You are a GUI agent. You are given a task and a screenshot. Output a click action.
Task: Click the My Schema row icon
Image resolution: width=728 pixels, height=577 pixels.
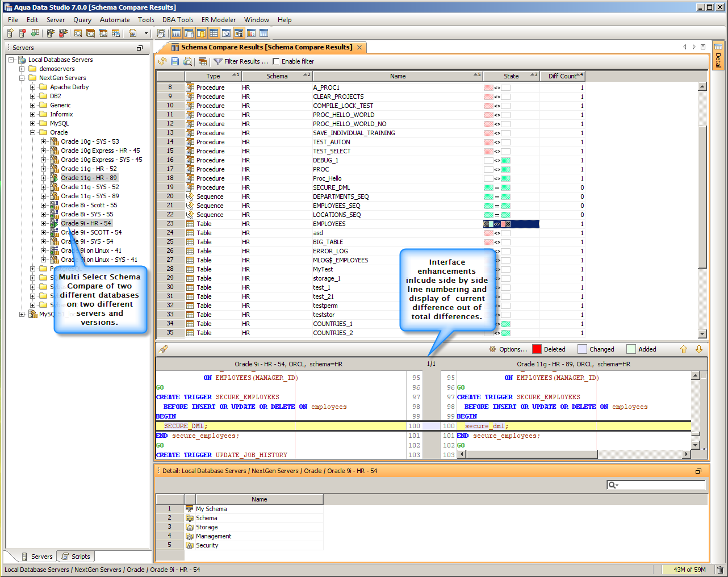click(x=190, y=509)
